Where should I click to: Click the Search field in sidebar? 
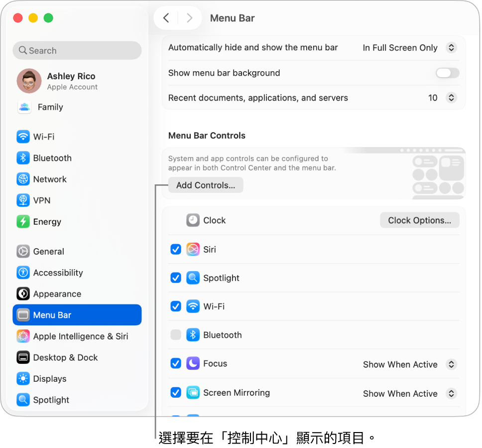(77, 50)
